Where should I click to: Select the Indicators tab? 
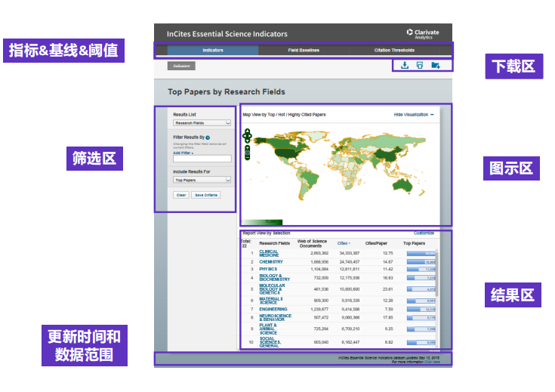point(212,51)
